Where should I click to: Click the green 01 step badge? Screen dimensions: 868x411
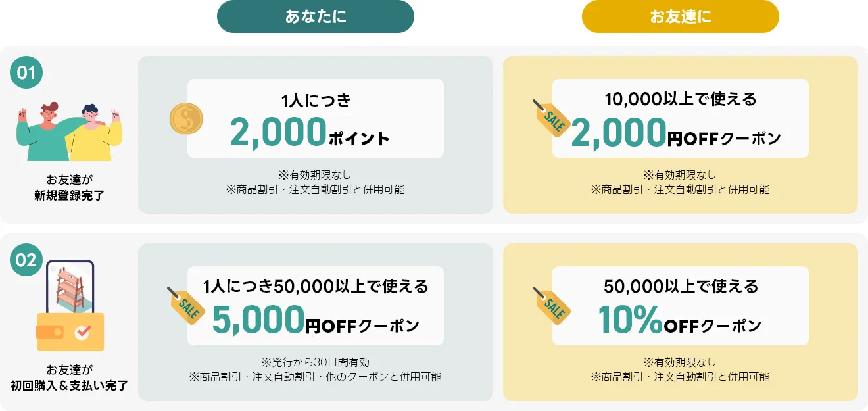tap(26, 73)
